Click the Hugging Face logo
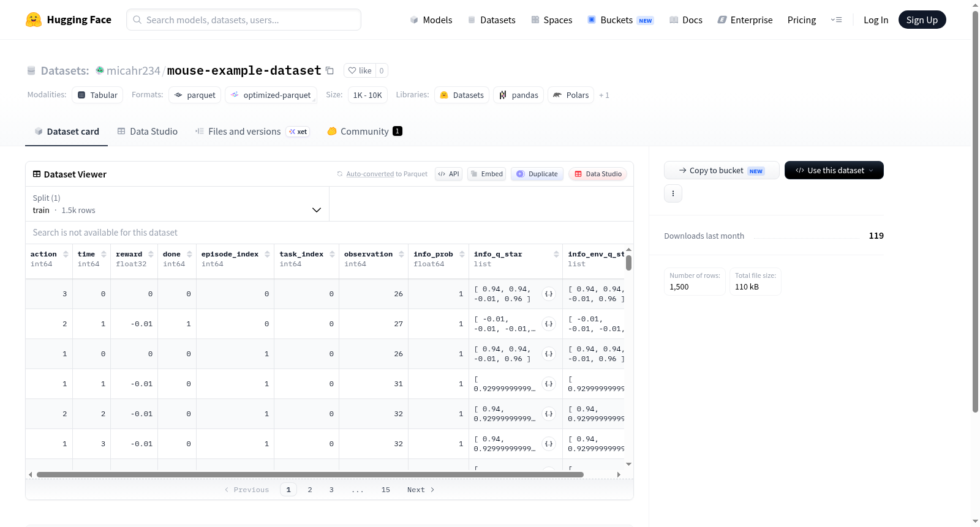 click(x=68, y=20)
